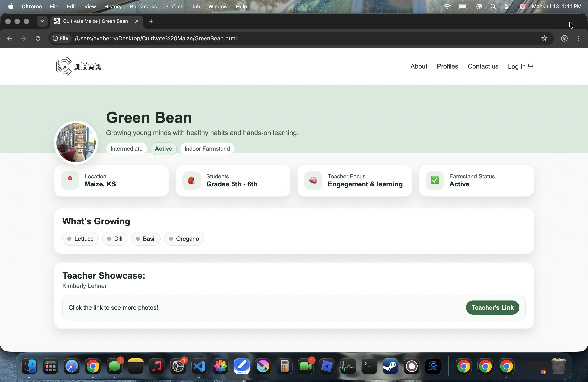
Task: Open the Chrome profile avatar icon
Action: pos(564,38)
